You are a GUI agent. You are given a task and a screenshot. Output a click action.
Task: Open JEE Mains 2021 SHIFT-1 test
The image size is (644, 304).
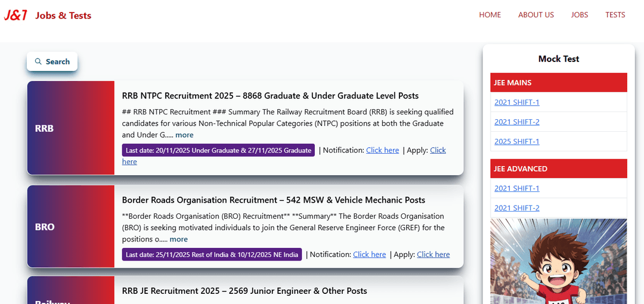pyautogui.click(x=516, y=102)
